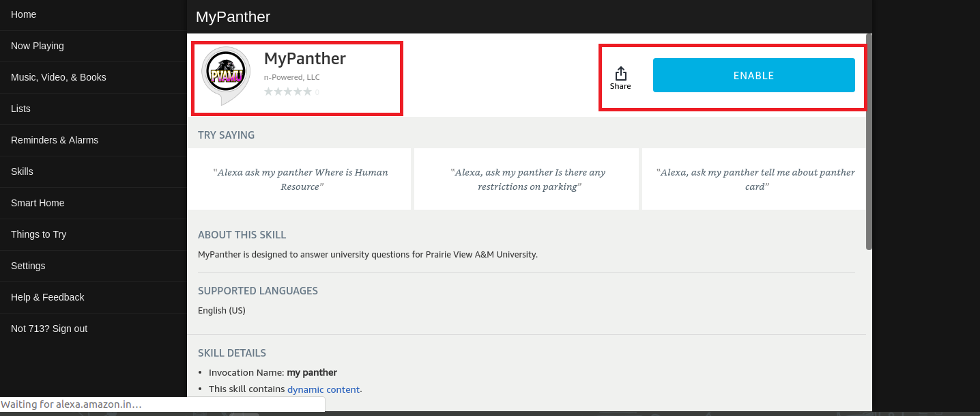Select the 'Where is Human Resource' phrase card
The height and width of the screenshot is (416, 980).
tap(300, 179)
